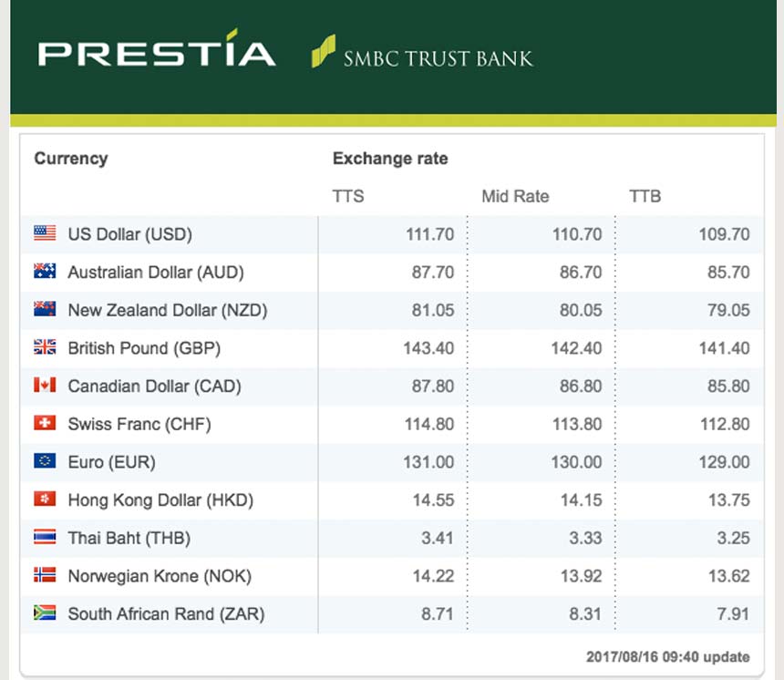Click the 2017/08/16 09:40 update timestamp
The width and height of the screenshot is (784, 680).
coord(669,656)
